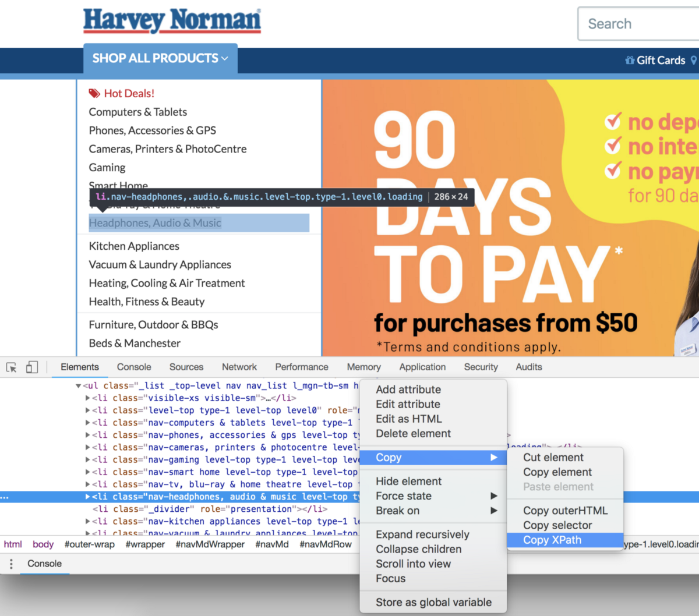This screenshot has width=699, height=616.
Task: Select the #outer-wrap breadcrumb item
Action: click(x=90, y=544)
